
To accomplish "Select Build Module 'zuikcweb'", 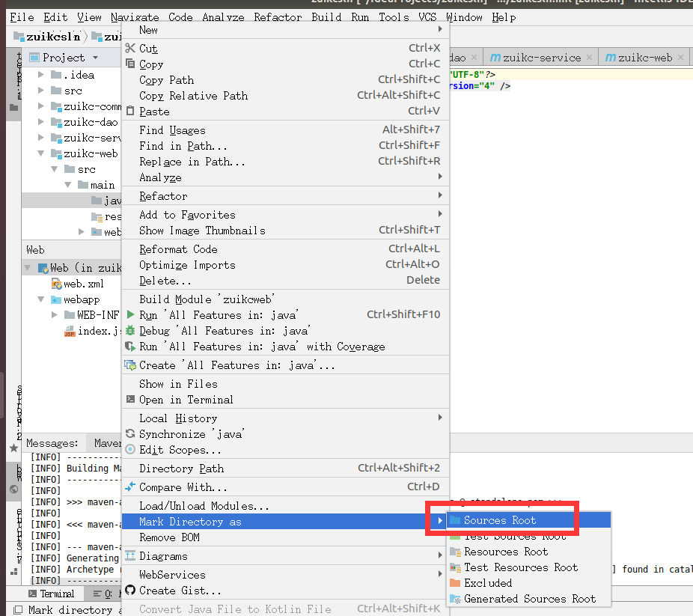I will click(x=286, y=299).
